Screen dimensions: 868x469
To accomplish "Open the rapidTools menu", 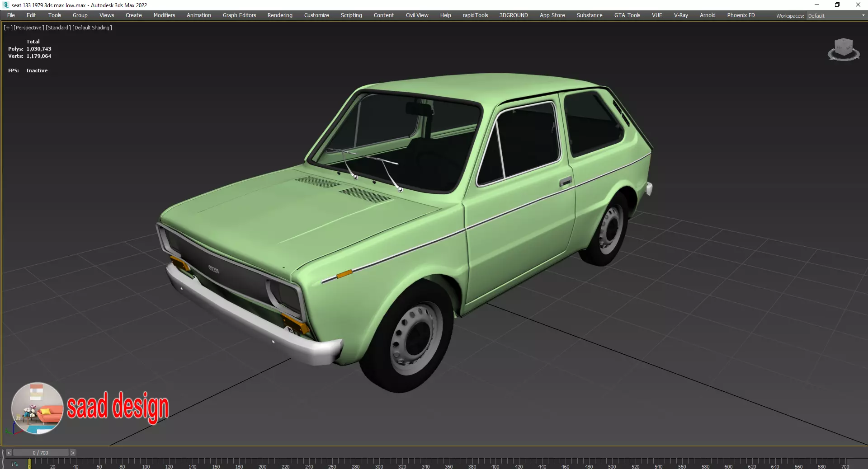I will [475, 15].
